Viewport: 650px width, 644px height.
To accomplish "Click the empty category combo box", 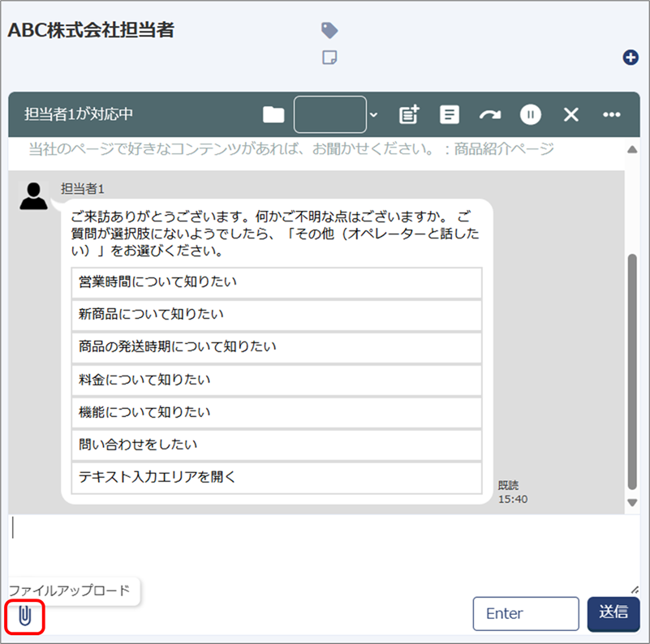I will click(x=330, y=114).
